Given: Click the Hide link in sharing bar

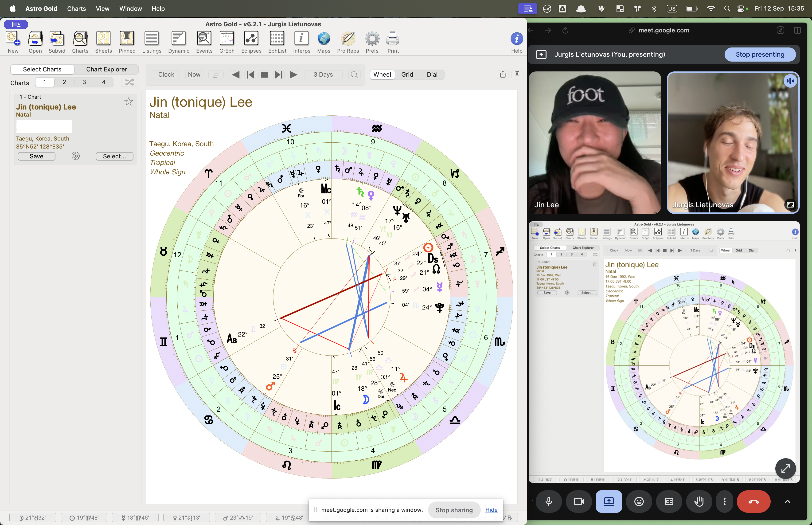Looking at the screenshot, I should [x=491, y=510].
